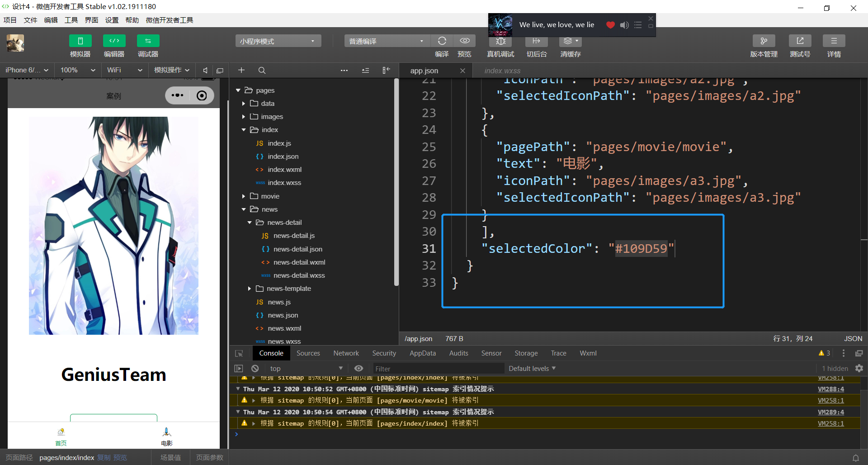
Task: Open the WiFi network dropdown
Action: 124,70
